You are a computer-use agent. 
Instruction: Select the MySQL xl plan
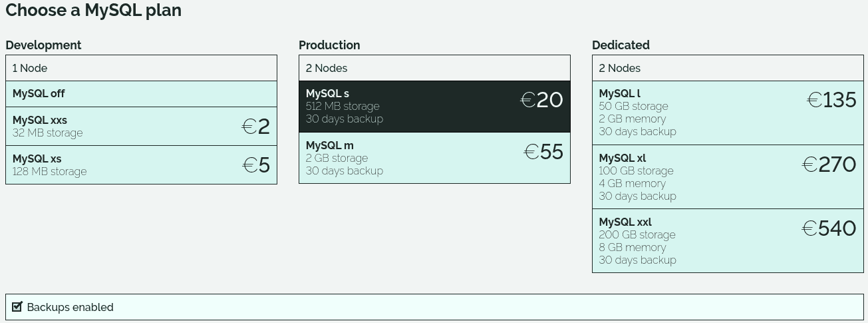728,176
